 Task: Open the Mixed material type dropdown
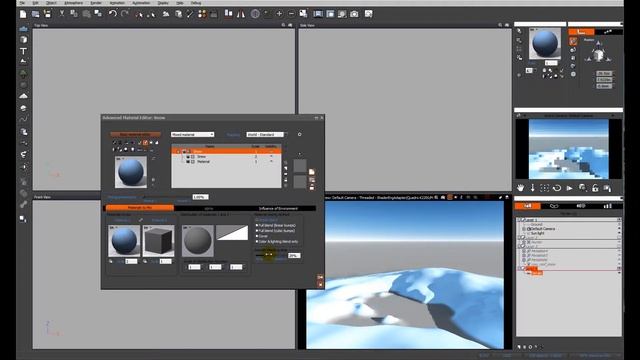(x=192, y=134)
